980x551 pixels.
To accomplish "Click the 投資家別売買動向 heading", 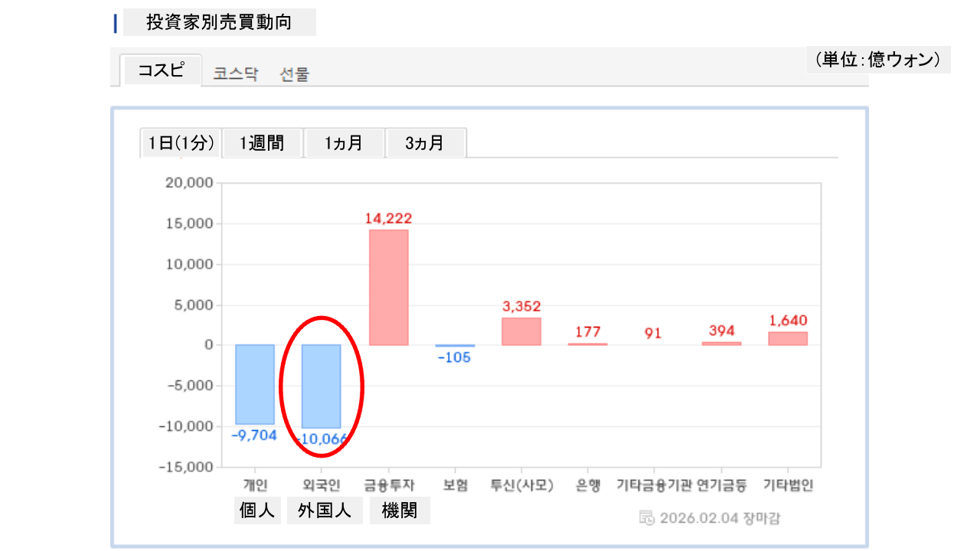I will point(219,23).
